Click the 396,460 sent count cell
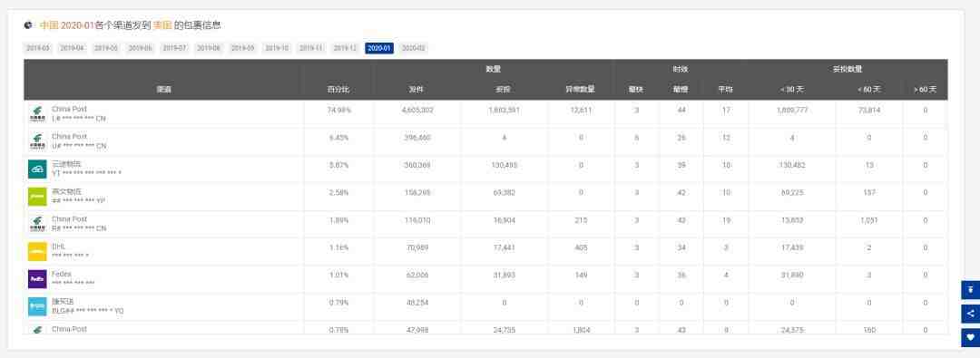 (x=416, y=138)
